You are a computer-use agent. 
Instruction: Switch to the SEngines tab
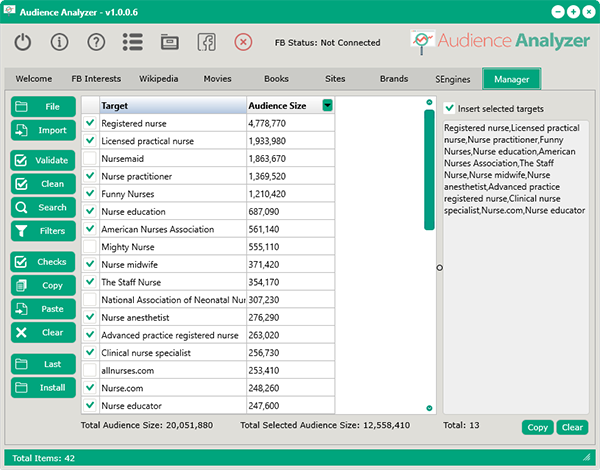453,79
